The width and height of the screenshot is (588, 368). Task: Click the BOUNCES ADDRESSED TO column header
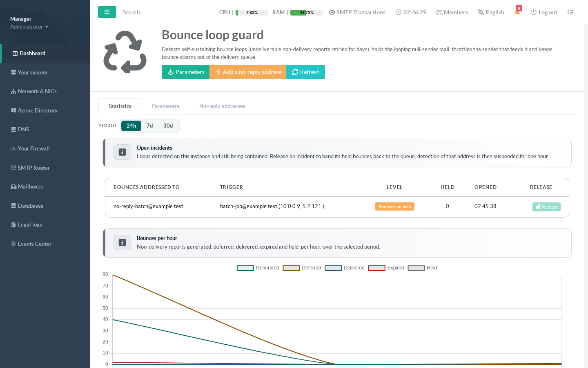[x=147, y=187]
